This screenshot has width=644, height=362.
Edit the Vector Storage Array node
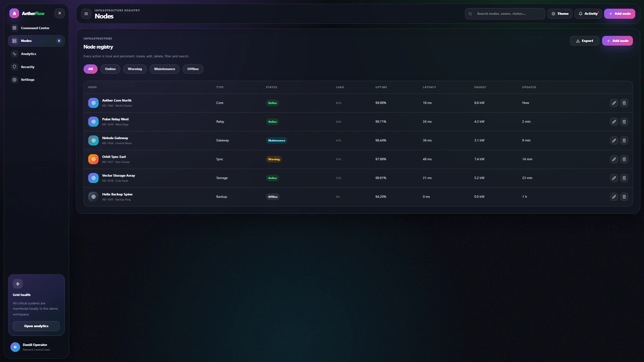click(614, 178)
